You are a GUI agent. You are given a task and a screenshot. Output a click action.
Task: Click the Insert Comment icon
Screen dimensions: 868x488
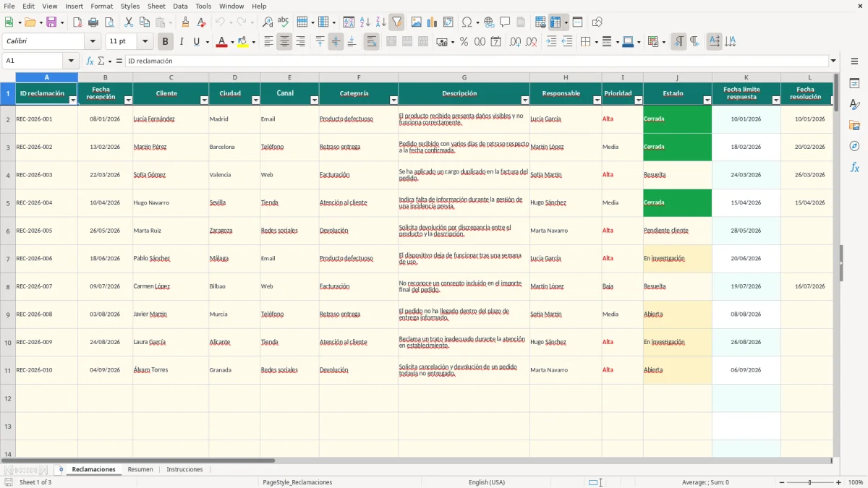click(x=505, y=22)
